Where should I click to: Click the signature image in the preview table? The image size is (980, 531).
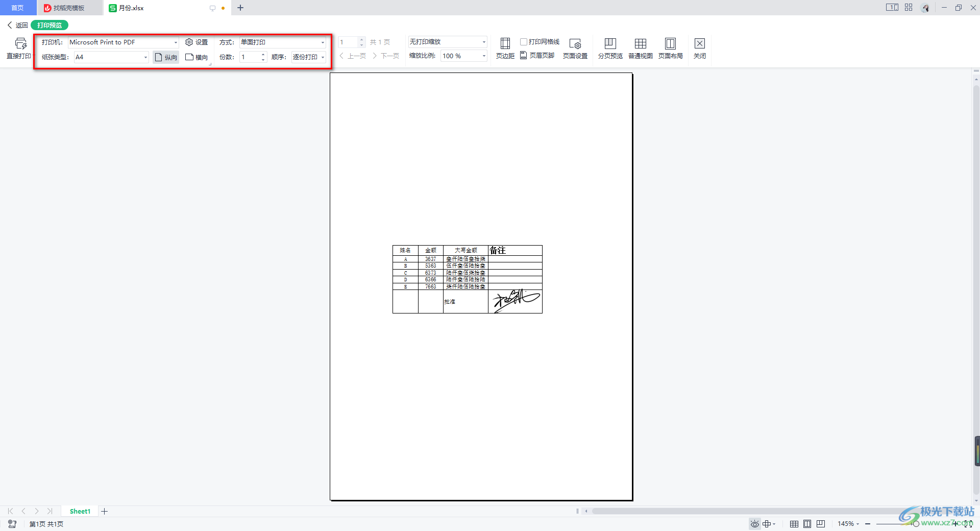click(516, 301)
